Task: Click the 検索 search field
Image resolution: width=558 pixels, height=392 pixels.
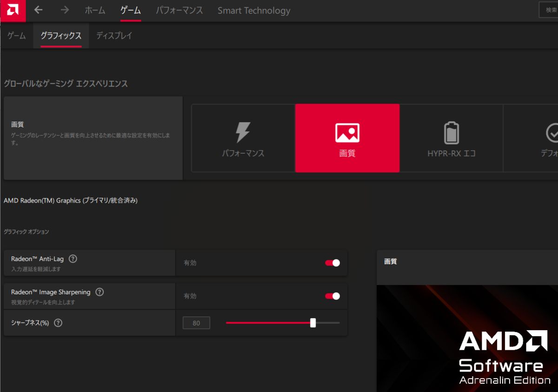Action: click(x=549, y=10)
